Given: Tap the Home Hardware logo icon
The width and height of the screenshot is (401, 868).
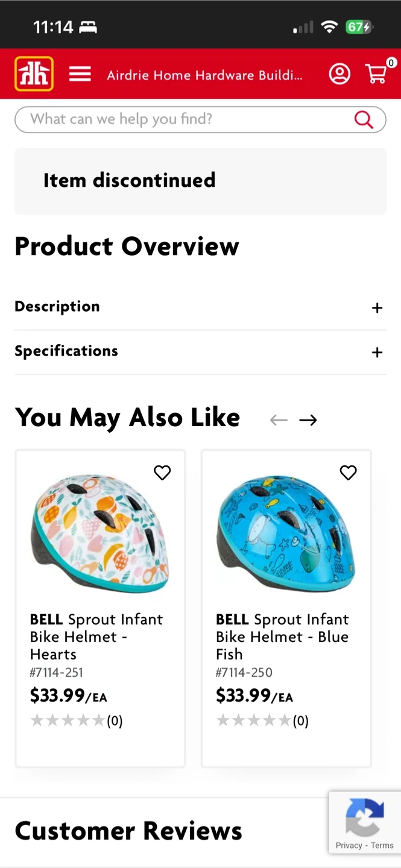Looking at the screenshot, I should [x=34, y=74].
